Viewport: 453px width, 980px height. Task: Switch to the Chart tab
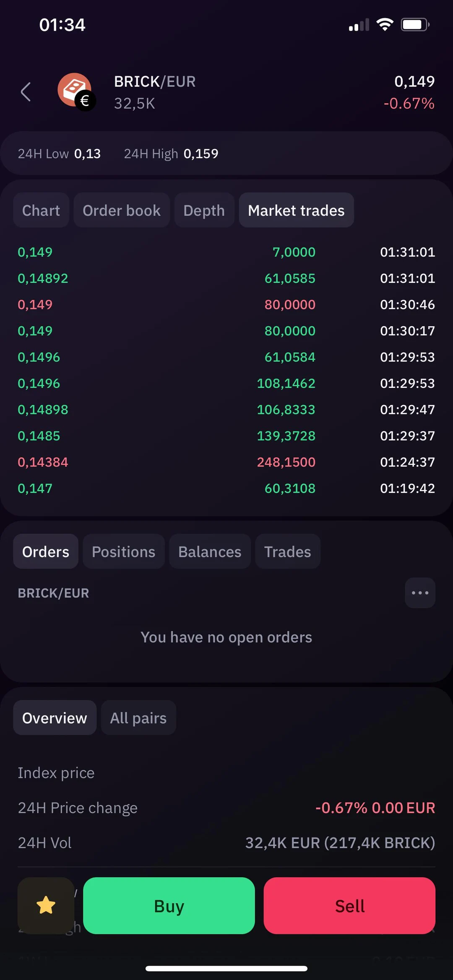(x=41, y=211)
